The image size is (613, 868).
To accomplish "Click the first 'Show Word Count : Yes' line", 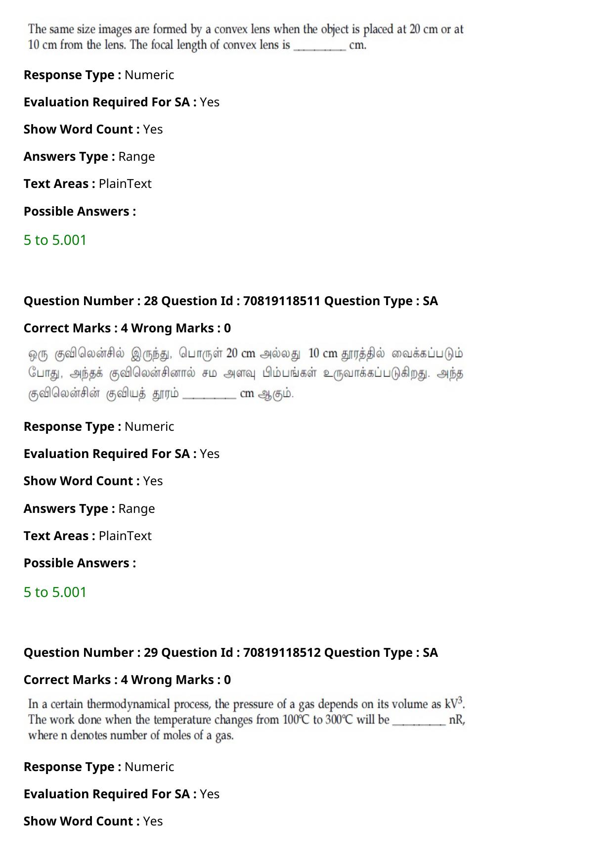I will 93,129.
